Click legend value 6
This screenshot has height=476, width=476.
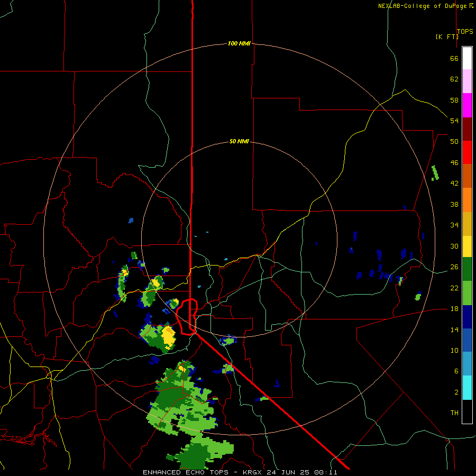[456, 371]
